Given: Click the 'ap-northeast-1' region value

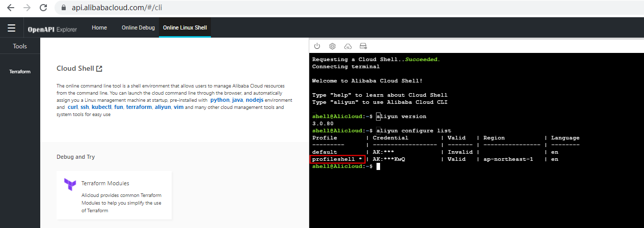Looking at the screenshot, I should point(508,159).
